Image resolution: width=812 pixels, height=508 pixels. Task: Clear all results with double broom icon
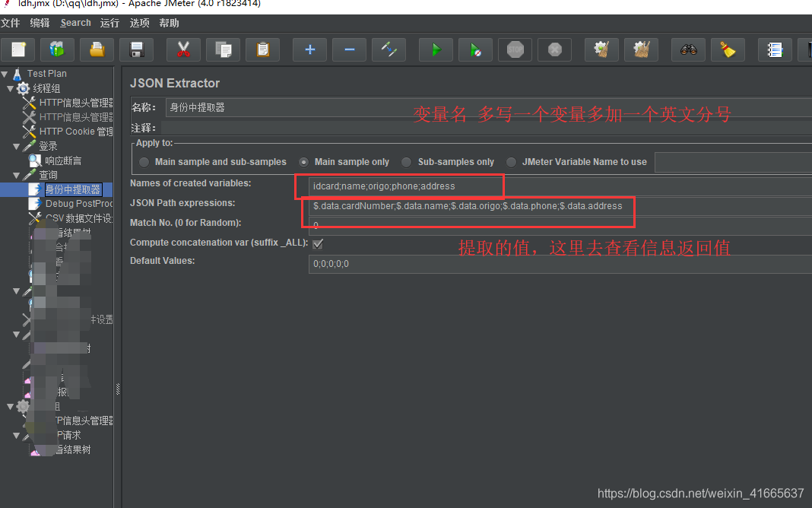click(641, 49)
